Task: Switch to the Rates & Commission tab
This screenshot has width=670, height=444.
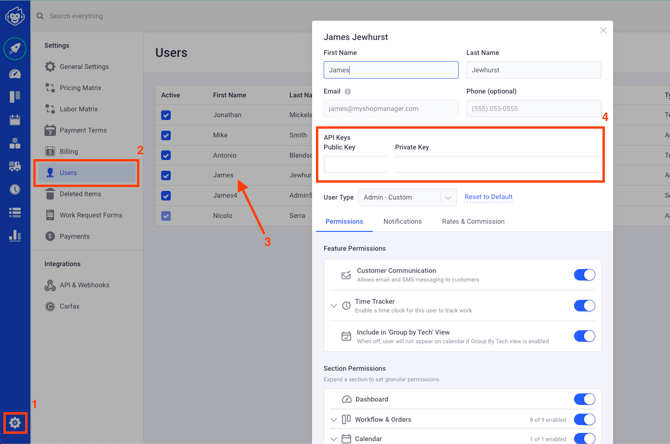Action: [473, 222]
